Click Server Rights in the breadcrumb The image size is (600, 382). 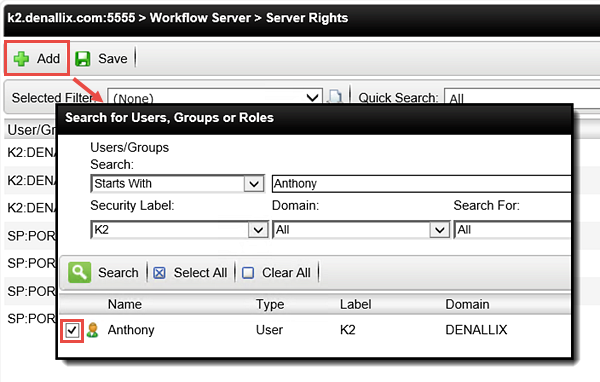(x=307, y=18)
